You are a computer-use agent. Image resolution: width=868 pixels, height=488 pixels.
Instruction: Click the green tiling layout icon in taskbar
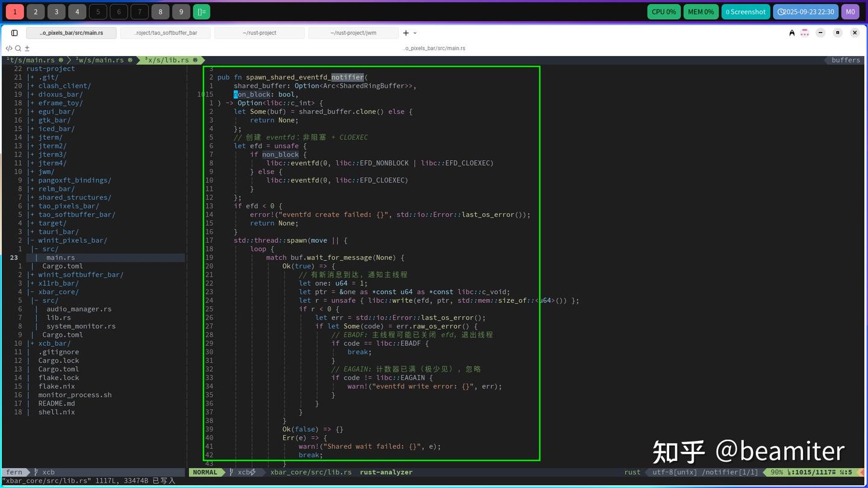201,11
